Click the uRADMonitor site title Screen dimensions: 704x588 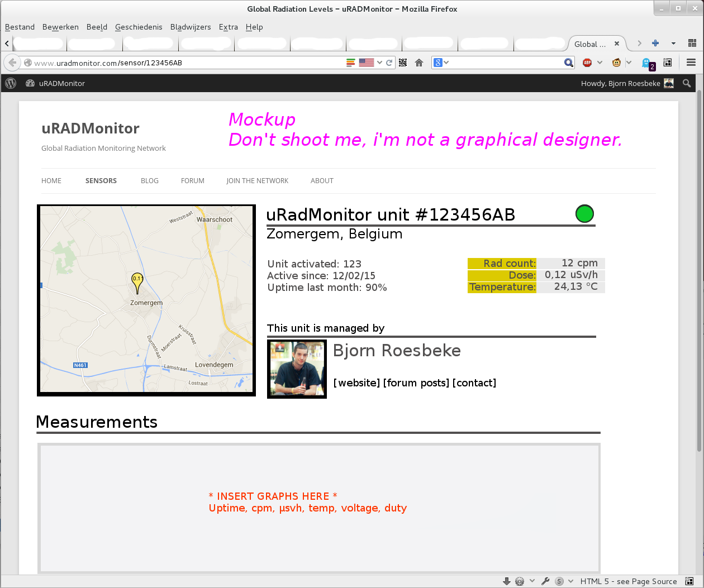click(91, 128)
